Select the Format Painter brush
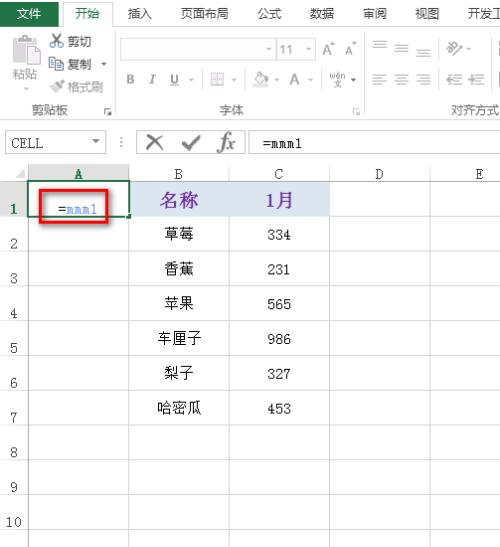The width and height of the screenshot is (500, 547). [x=57, y=86]
